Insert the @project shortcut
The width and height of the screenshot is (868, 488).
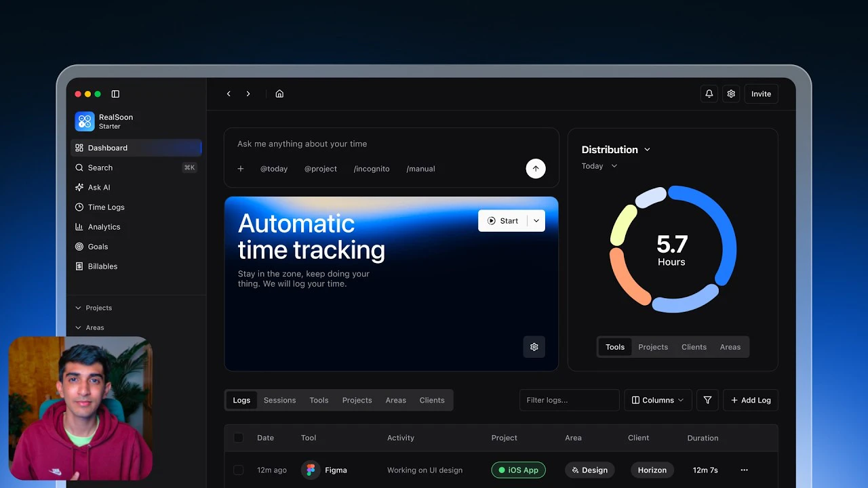[x=321, y=169]
